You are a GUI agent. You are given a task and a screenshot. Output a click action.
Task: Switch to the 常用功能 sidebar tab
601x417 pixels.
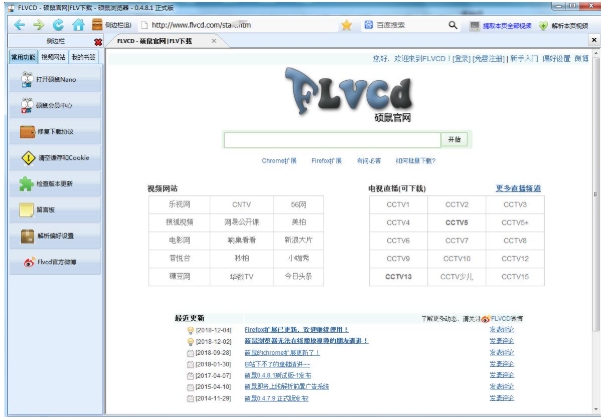(21, 57)
